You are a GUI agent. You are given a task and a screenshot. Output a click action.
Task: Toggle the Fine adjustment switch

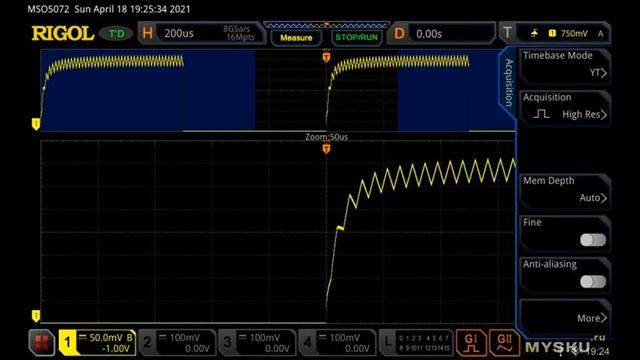pos(593,240)
